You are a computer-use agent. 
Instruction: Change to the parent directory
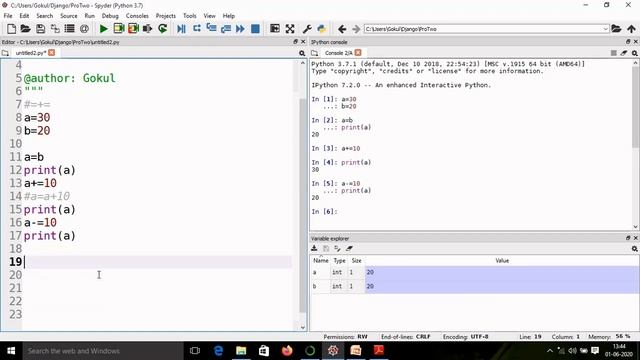[631, 29]
